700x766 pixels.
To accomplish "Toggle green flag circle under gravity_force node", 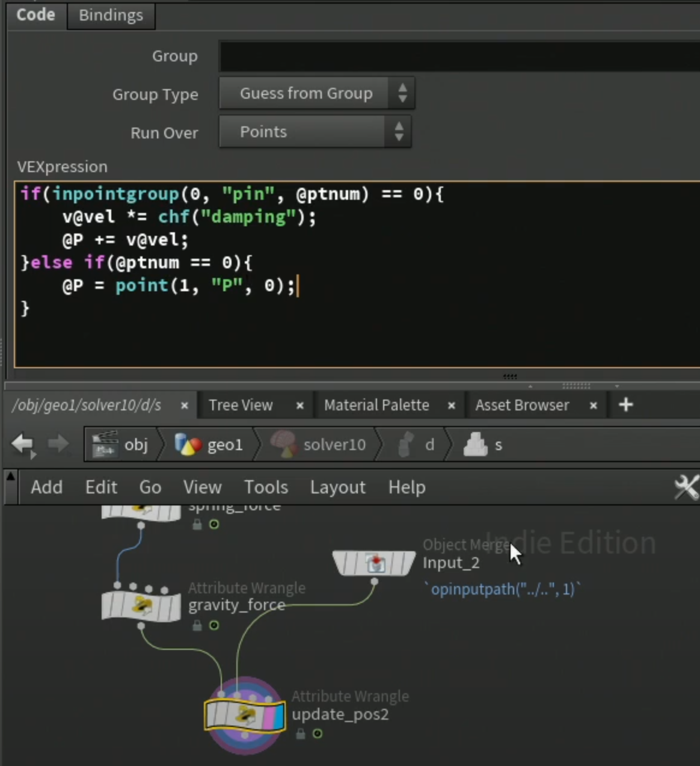I will pyautogui.click(x=213, y=626).
